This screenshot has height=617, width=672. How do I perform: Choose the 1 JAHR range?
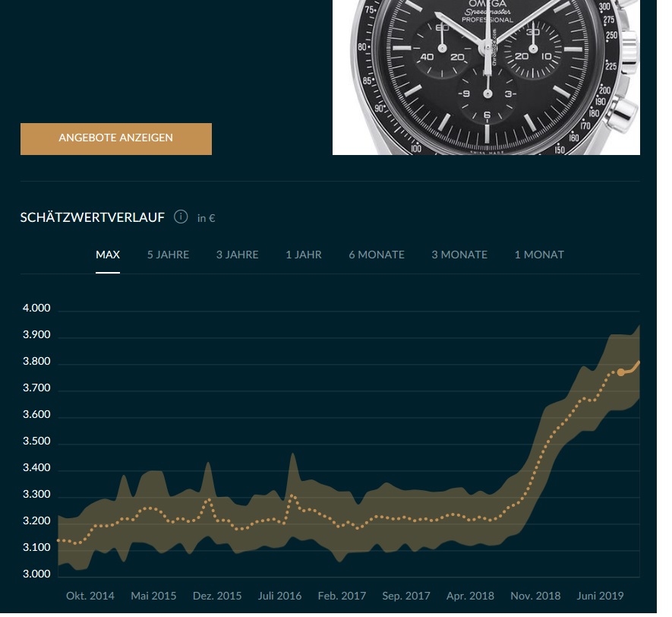coord(304,255)
